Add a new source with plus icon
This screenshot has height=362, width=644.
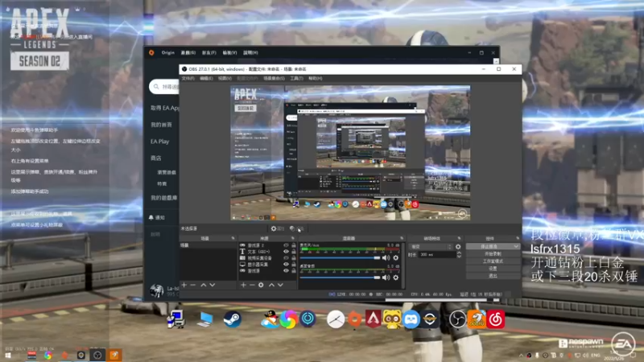(243, 285)
